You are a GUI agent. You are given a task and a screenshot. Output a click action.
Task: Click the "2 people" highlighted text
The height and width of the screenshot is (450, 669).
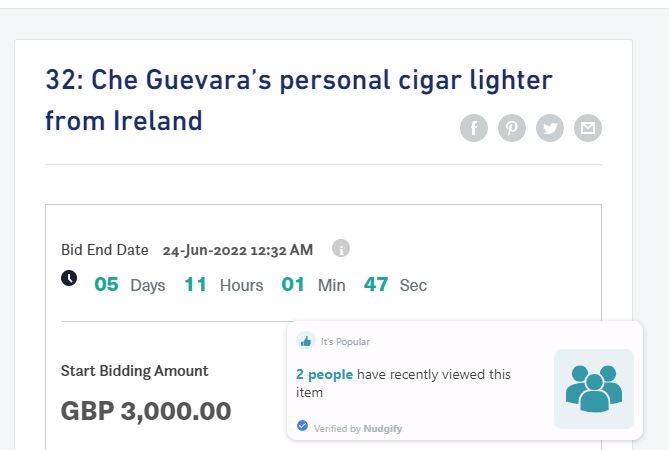coord(324,375)
